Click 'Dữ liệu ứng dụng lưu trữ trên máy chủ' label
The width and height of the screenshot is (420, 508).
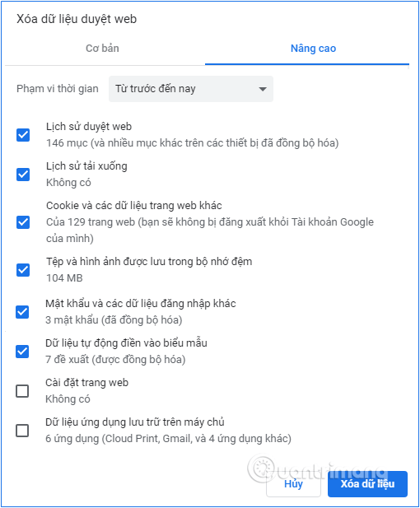(135, 422)
